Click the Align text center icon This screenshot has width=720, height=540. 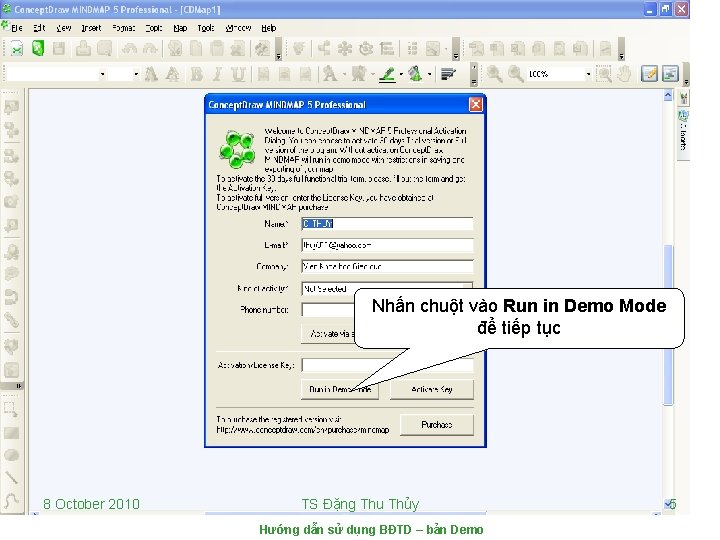click(284, 74)
